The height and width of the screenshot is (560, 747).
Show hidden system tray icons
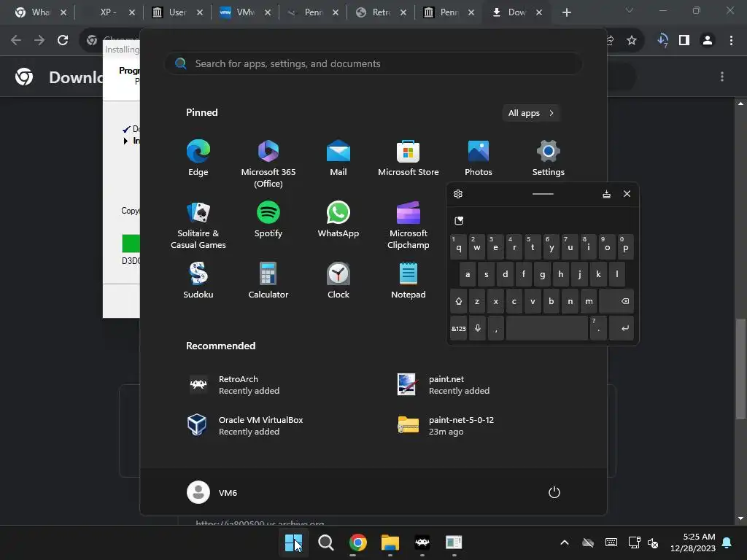click(x=565, y=542)
